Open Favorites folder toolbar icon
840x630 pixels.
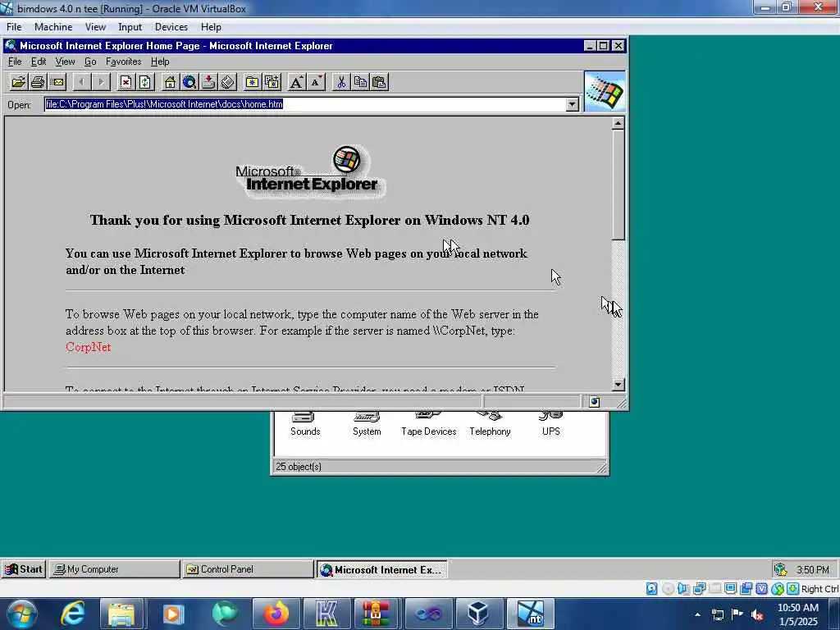pyautogui.click(x=253, y=82)
